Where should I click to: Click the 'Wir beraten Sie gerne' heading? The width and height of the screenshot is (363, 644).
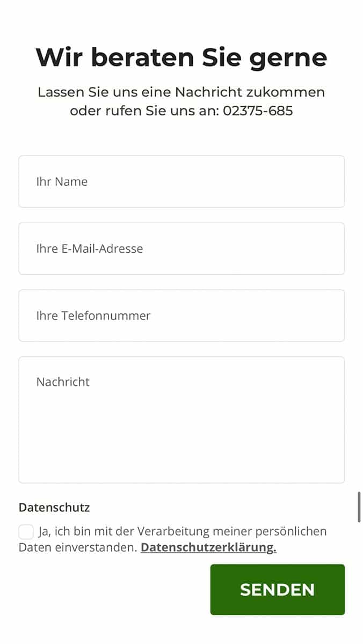click(181, 57)
